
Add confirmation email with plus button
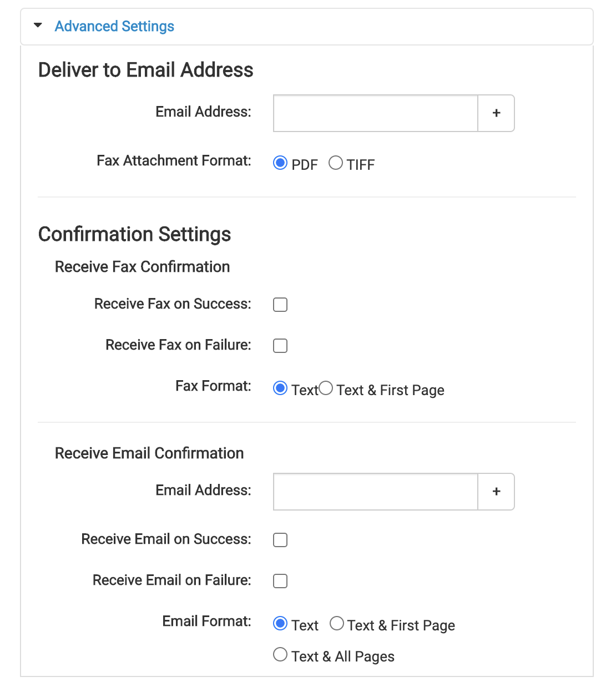tap(496, 492)
